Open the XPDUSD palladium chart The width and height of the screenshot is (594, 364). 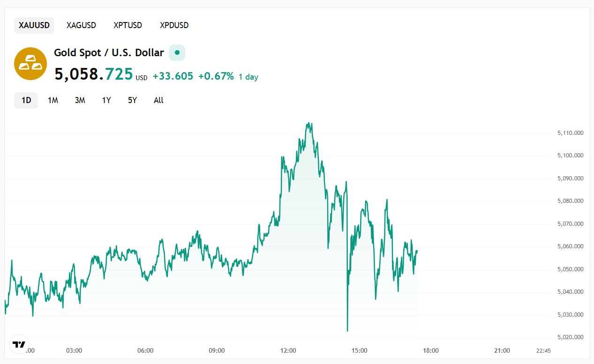coord(173,25)
